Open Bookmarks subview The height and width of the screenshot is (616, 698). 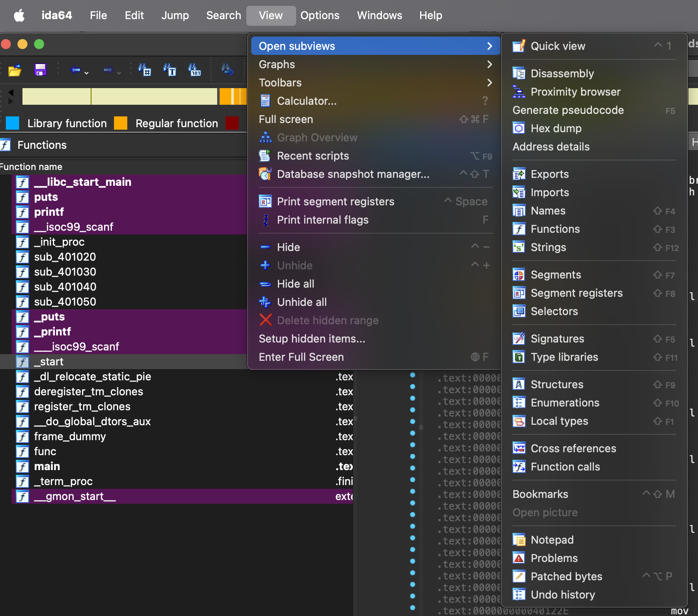coord(594,494)
